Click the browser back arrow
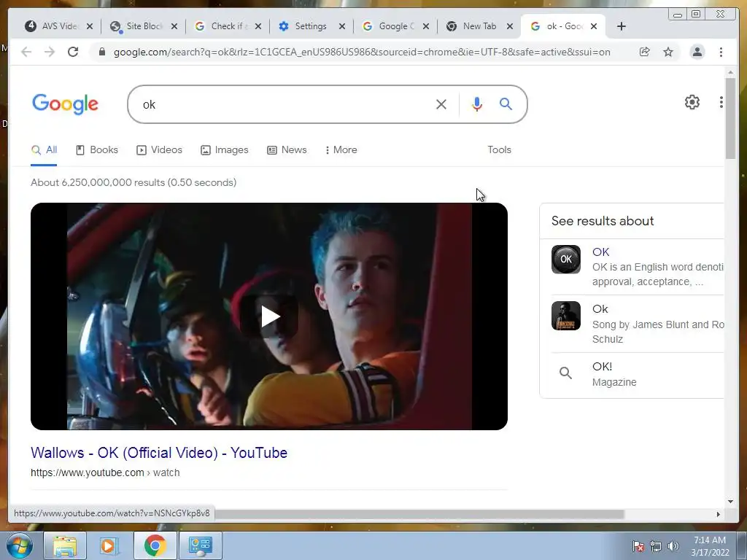The height and width of the screenshot is (560, 747). tap(26, 52)
